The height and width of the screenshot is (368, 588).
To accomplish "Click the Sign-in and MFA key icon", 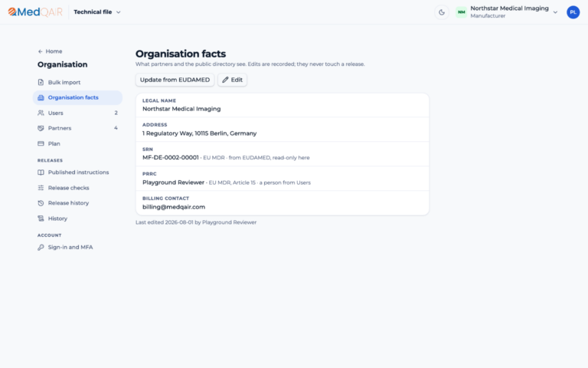I will [x=41, y=248].
